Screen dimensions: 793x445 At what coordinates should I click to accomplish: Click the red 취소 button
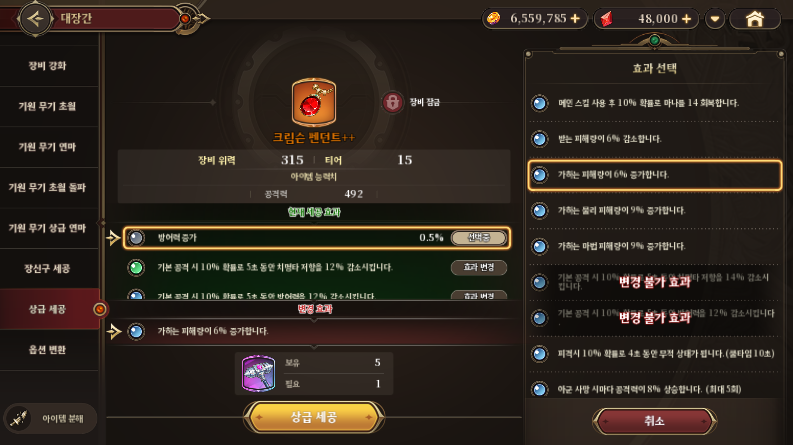click(654, 421)
